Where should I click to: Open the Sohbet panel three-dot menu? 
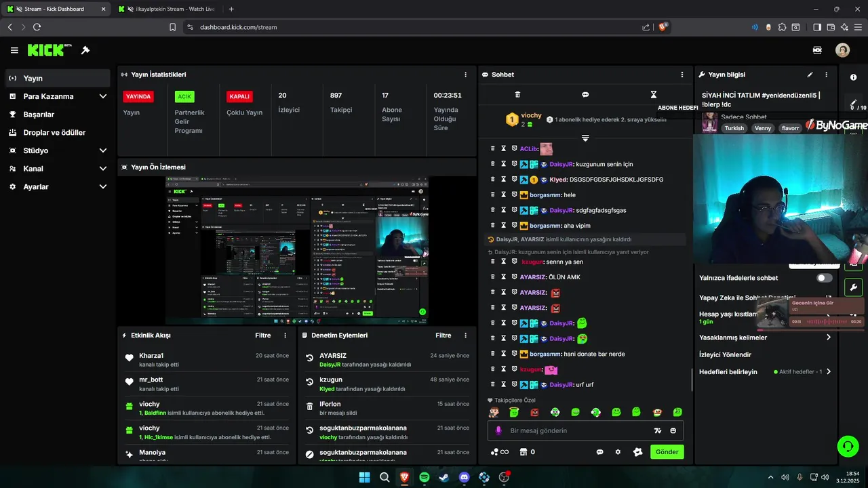[682, 75]
